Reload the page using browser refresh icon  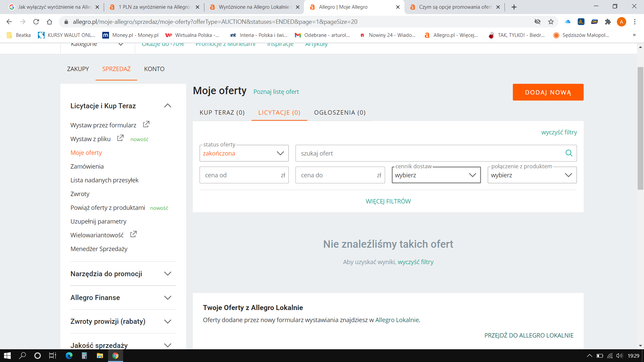click(x=36, y=22)
